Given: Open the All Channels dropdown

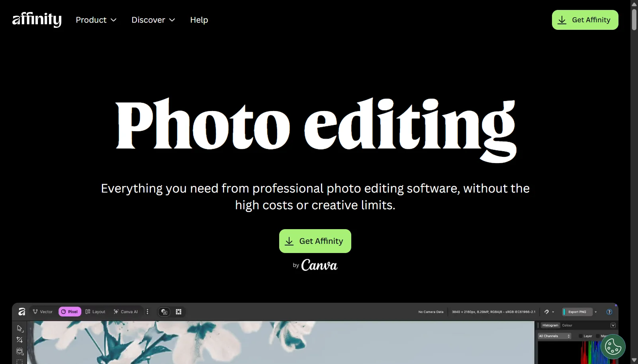Looking at the screenshot, I should pos(554,336).
